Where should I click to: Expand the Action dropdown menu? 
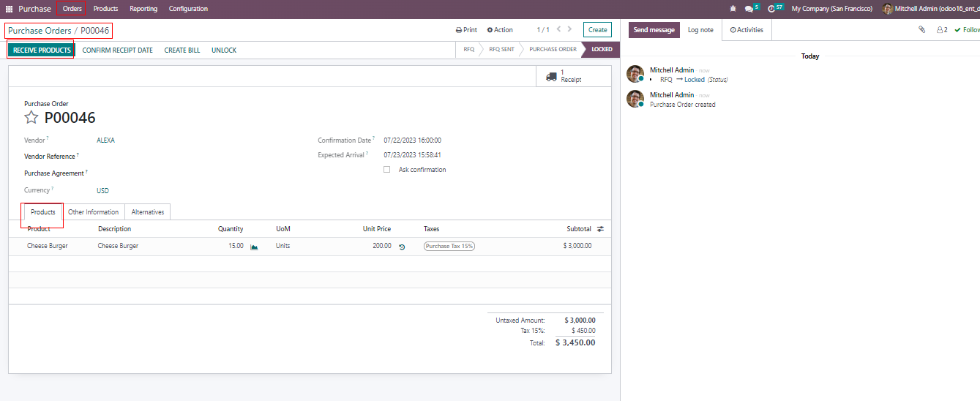point(500,30)
